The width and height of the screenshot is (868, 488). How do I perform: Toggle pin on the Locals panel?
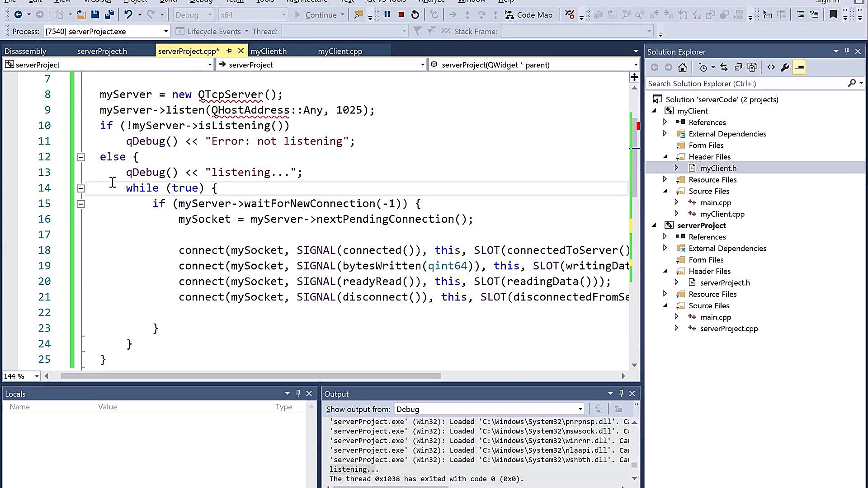(x=298, y=393)
